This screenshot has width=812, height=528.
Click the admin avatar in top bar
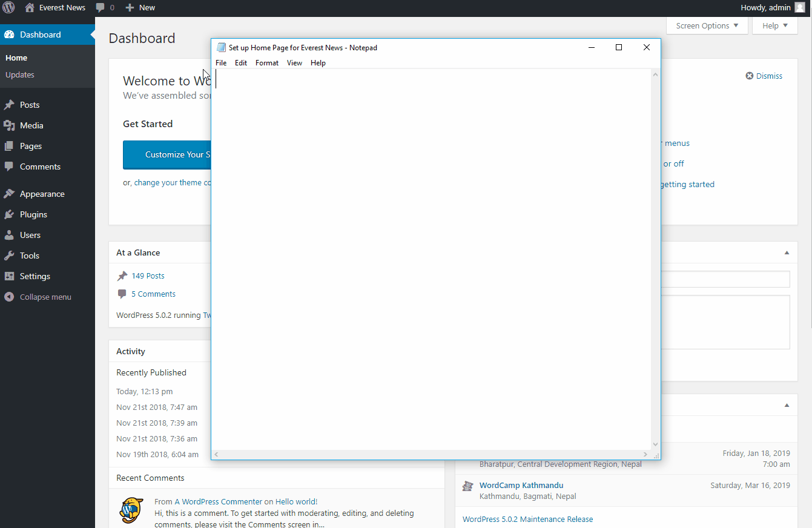(x=800, y=8)
